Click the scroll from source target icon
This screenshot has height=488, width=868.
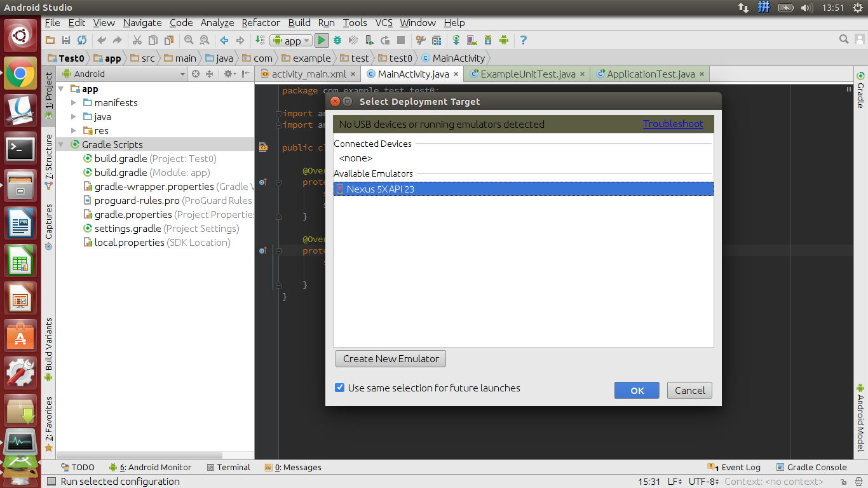click(196, 74)
